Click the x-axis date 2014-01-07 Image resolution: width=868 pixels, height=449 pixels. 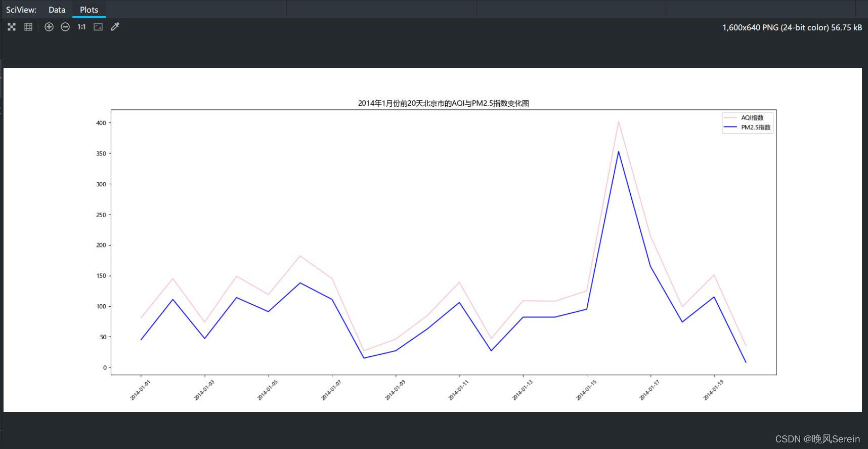pos(331,390)
